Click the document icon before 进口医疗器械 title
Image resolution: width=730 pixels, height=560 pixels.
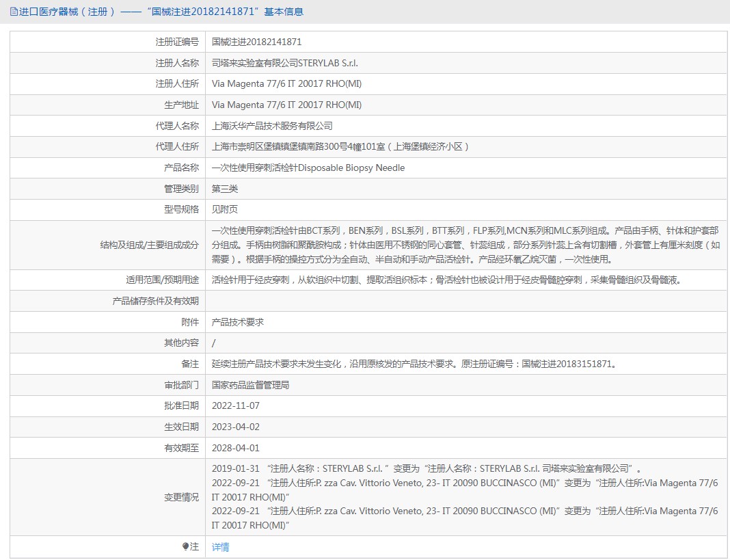[x=14, y=12]
